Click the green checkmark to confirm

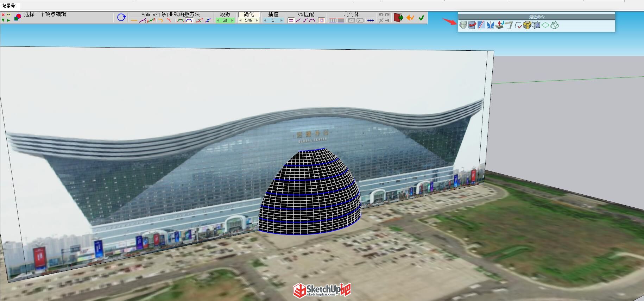pyautogui.click(x=421, y=18)
